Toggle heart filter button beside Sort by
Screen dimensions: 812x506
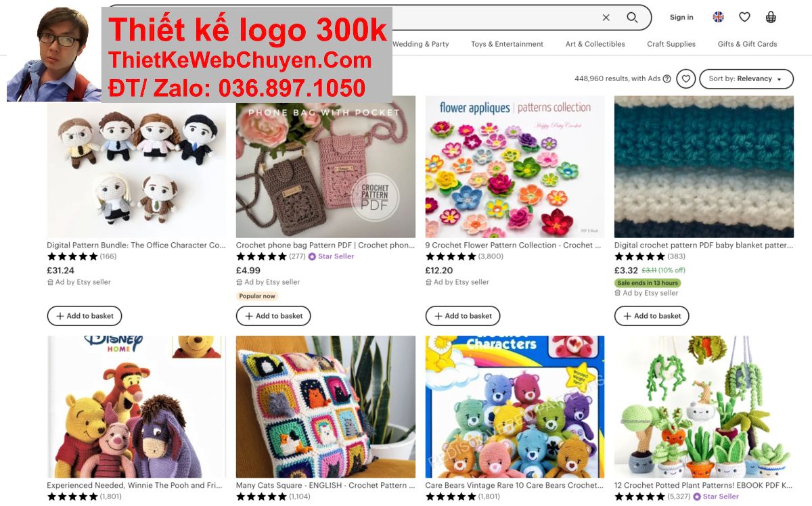pyautogui.click(x=685, y=78)
